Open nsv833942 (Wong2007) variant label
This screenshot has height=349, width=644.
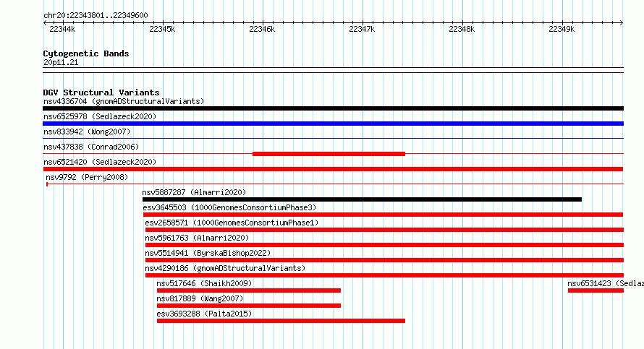pos(87,132)
